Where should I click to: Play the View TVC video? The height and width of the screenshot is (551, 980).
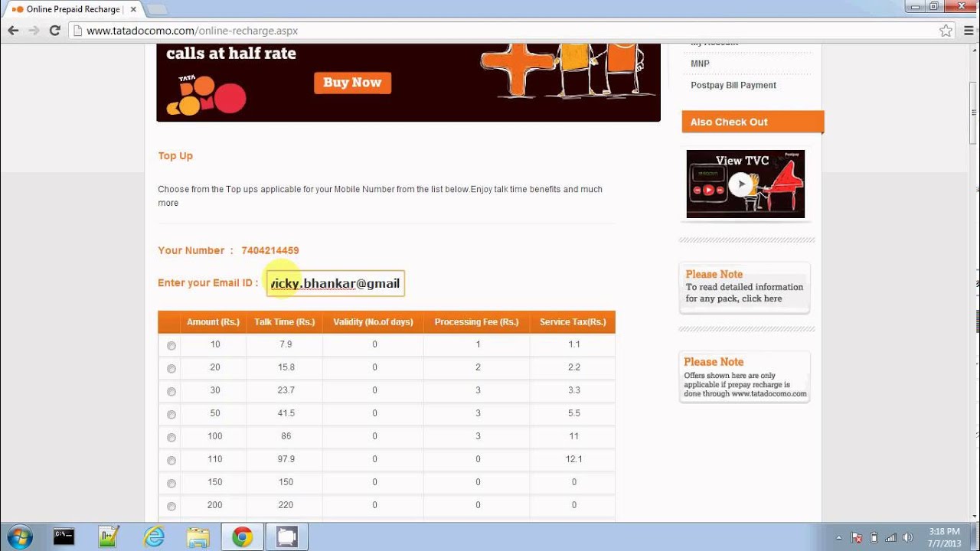tap(740, 184)
